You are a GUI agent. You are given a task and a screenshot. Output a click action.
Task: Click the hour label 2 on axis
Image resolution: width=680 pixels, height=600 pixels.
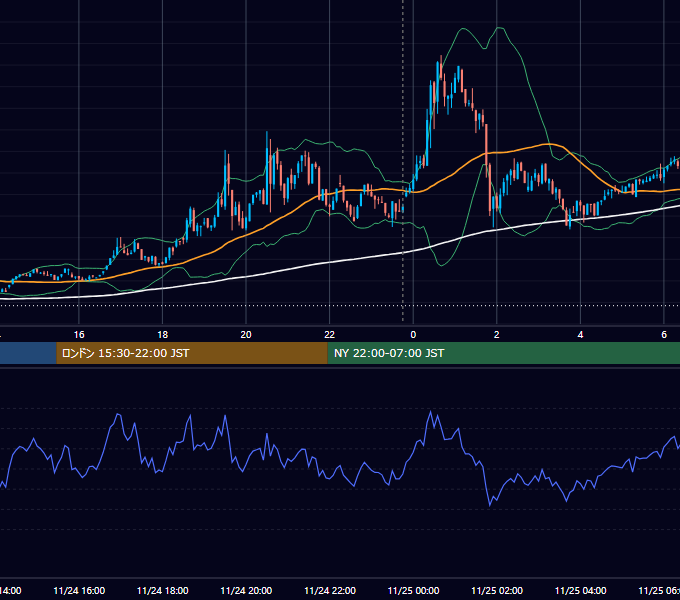tap(497, 335)
